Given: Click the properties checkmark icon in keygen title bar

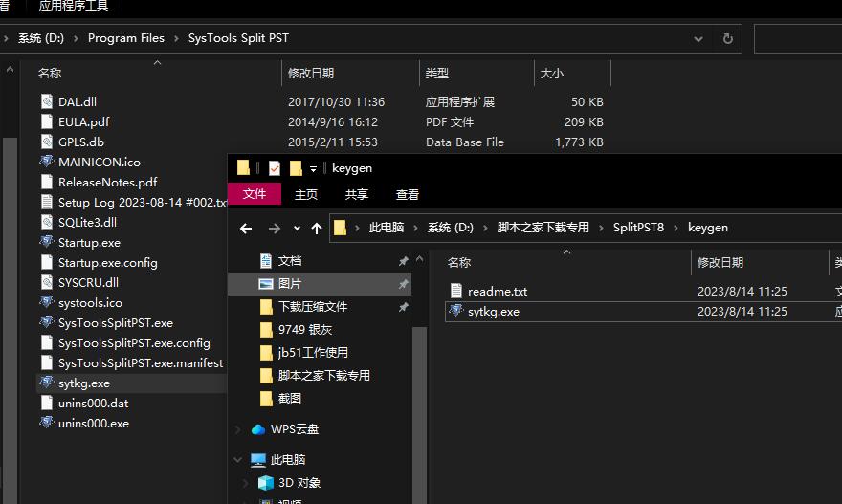Looking at the screenshot, I should click(274, 168).
